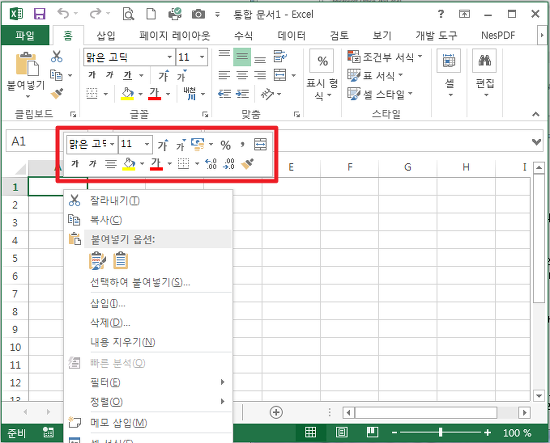Image resolution: width=550 pixels, height=443 pixels.
Task: Use format painter in the mini toolbar
Action: (247, 163)
